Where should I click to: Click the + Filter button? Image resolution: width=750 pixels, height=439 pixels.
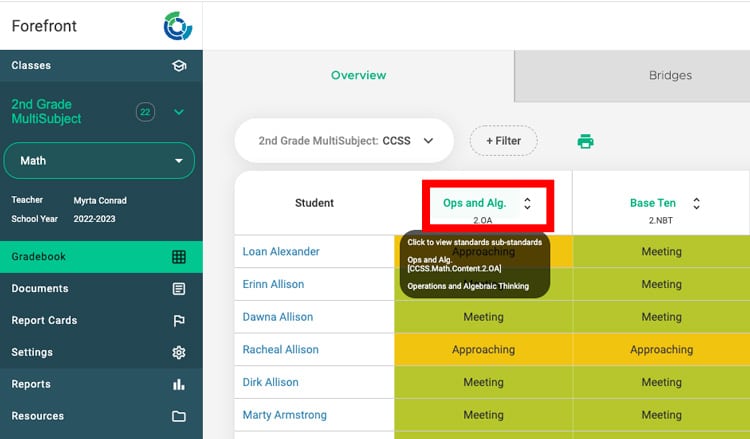point(504,141)
